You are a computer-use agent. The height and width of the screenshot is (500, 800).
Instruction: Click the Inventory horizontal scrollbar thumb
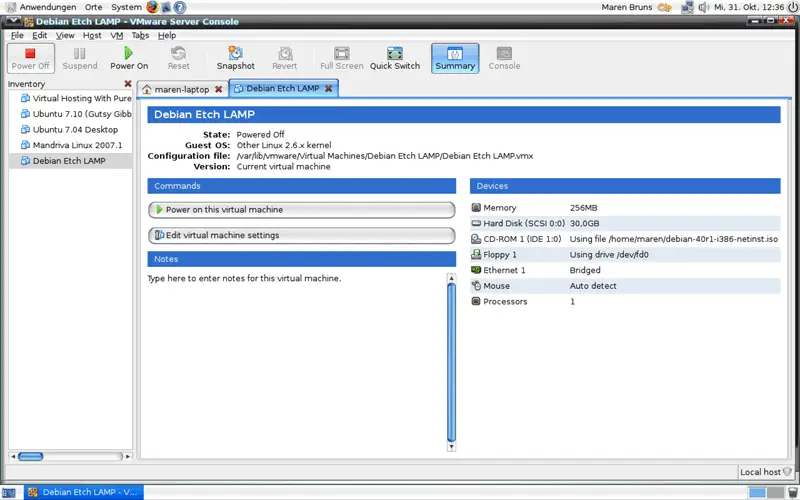click(31, 456)
